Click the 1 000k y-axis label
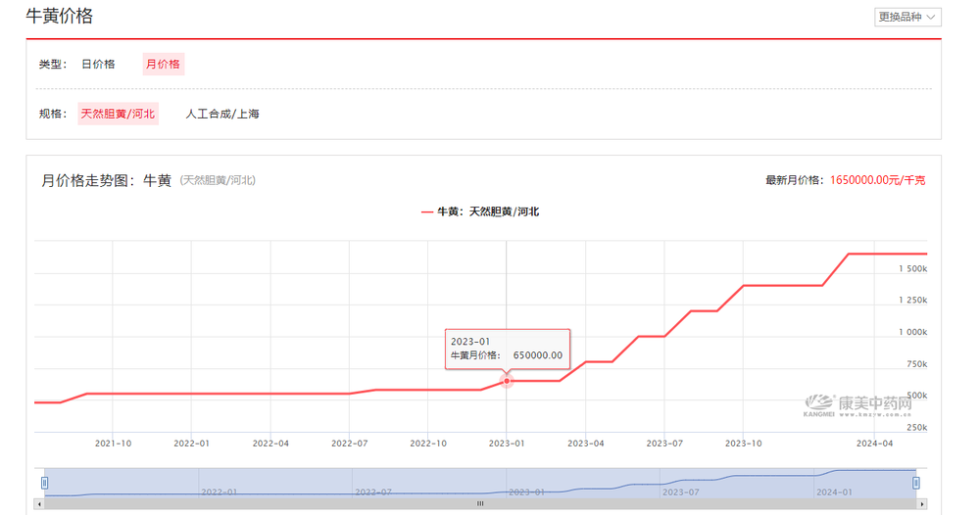The height and width of the screenshot is (515, 980). tap(913, 332)
